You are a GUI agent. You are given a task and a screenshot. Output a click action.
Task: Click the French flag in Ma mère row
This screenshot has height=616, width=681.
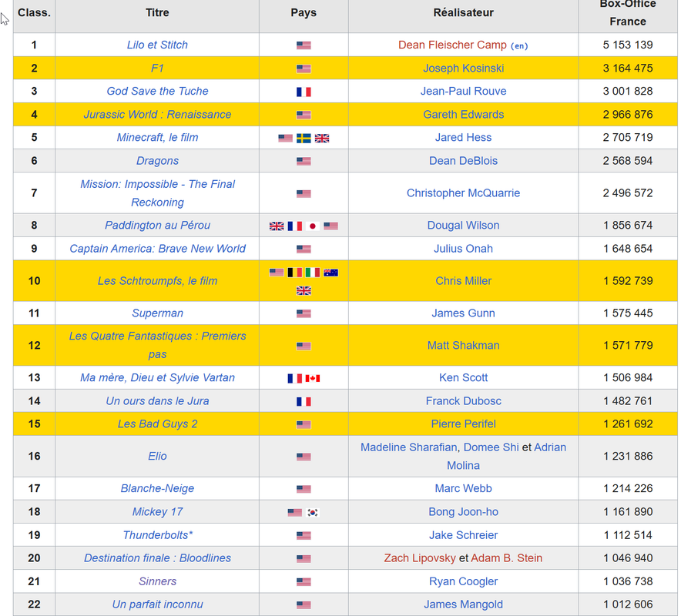pos(295,379)
